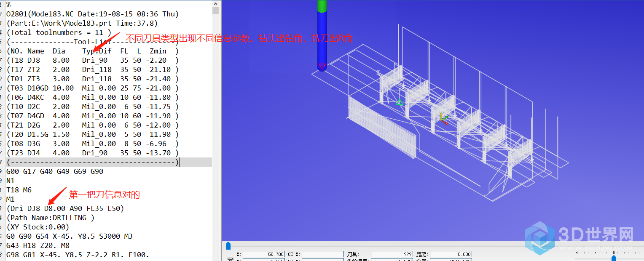The image size is (644, 261).
Task: Click the line "G43 H18 Z20. M8"
Action: pos(38,245)
